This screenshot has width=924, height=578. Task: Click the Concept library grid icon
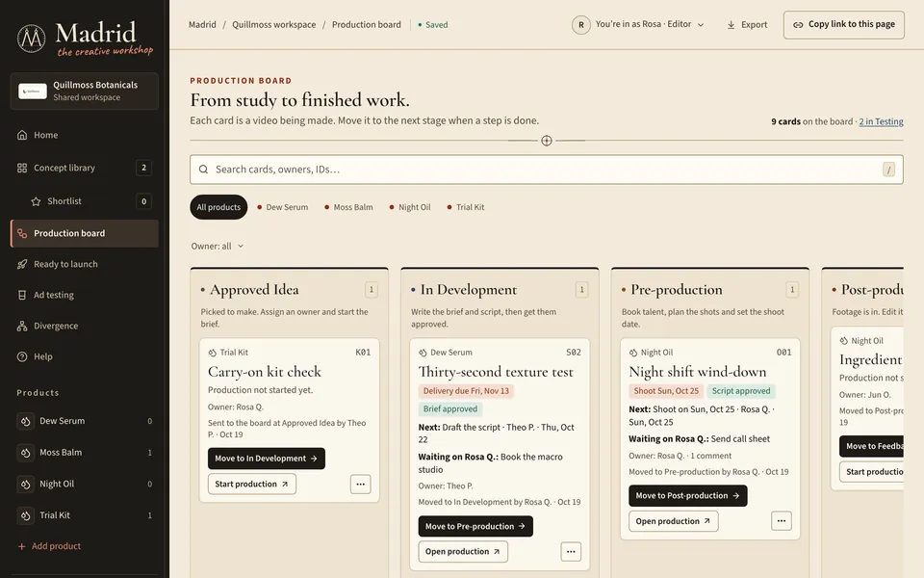pyautogui.click(x=22, y=168)
